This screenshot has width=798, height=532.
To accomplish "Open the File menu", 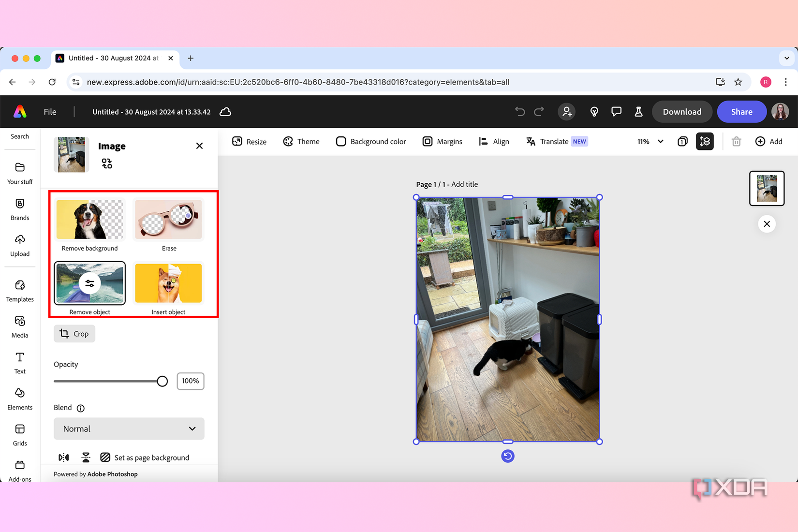I will tap(50, 112).
